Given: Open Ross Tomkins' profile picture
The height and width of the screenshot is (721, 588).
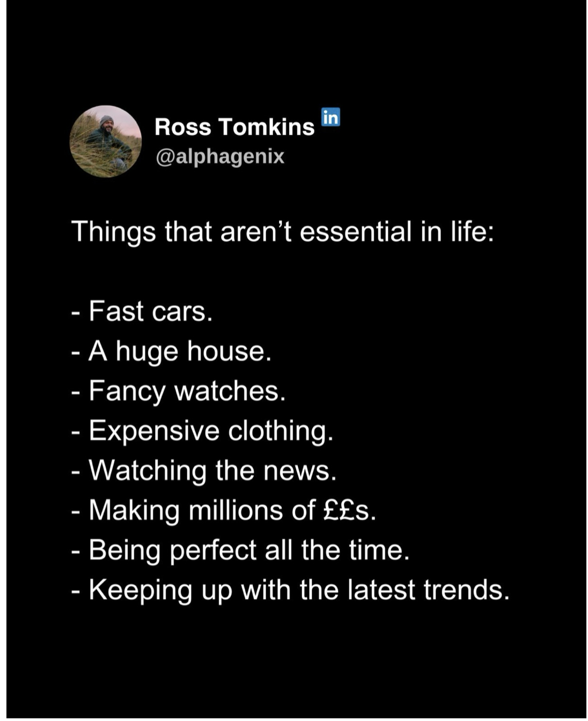Looking at the screenshot, I should point(106,141).
